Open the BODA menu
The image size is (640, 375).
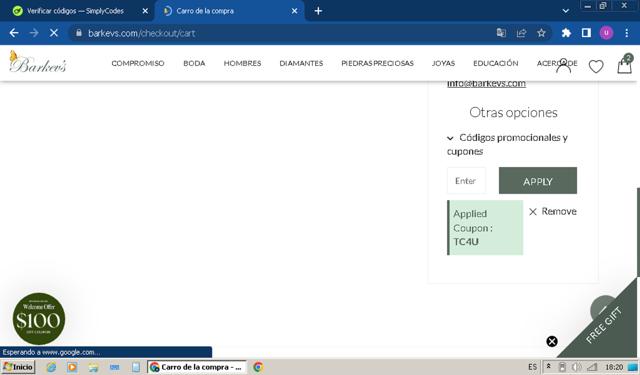tap(194, 63)
